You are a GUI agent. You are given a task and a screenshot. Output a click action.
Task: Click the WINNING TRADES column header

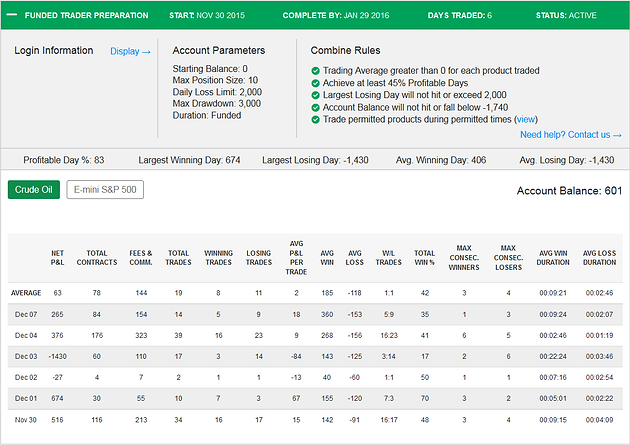[x=219, y=258]
